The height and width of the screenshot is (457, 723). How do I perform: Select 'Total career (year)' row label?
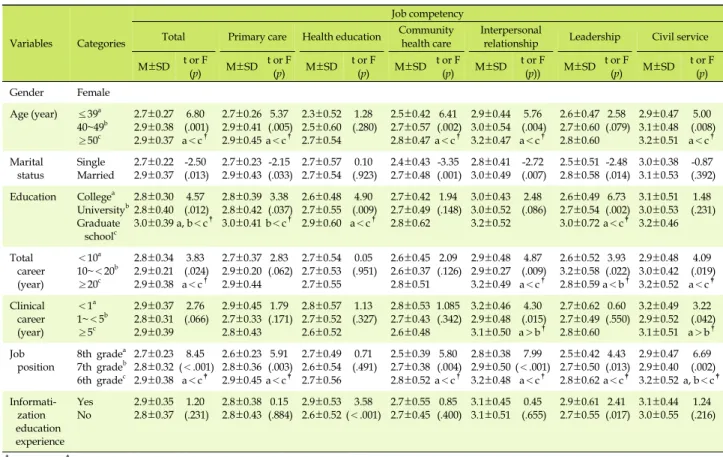27,271
